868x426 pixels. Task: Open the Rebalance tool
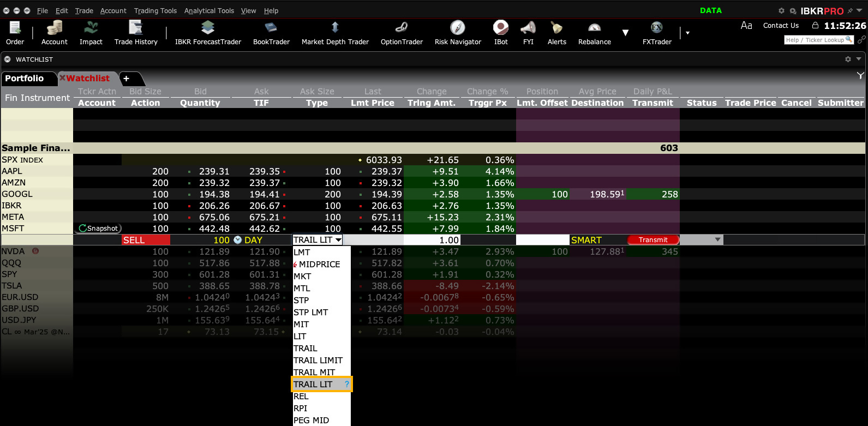coord(594,33)
